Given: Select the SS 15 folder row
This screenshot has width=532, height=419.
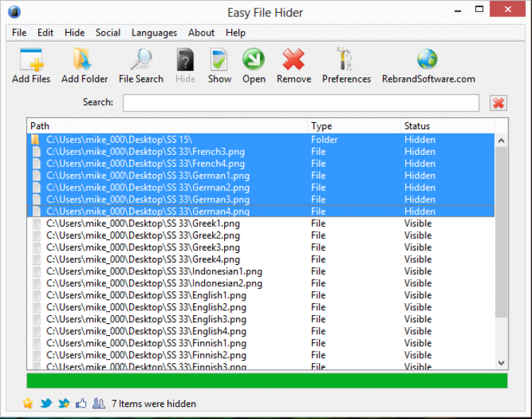Looking at the screenshot, I should coord(260,140).
